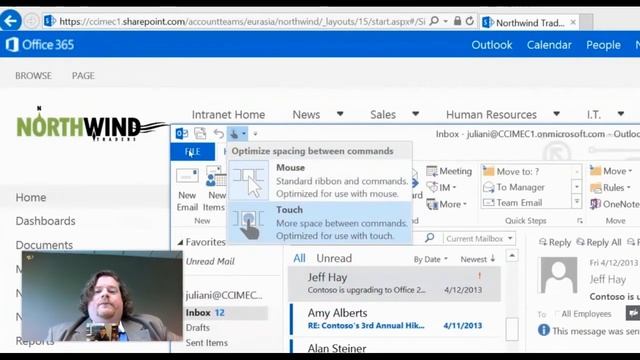Click the New Email icon

coord(187,176)
